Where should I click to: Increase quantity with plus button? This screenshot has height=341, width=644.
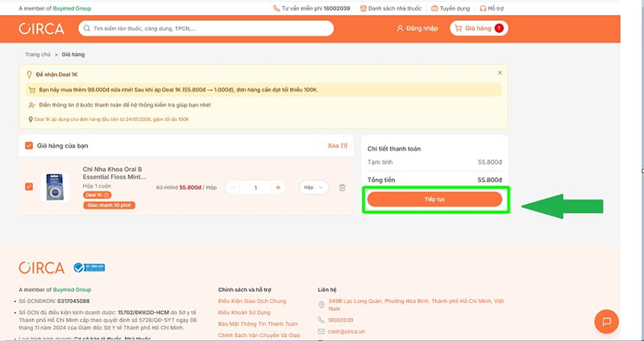click(278, 188)
